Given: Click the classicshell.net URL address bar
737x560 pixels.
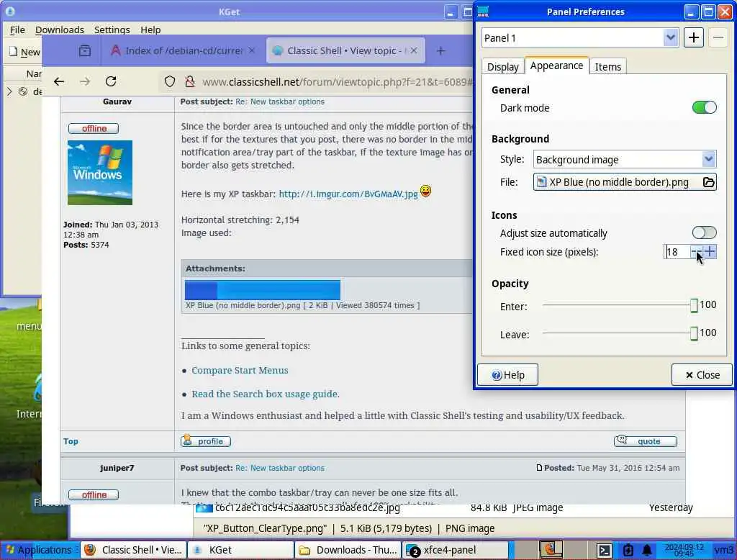Looking at the screenshot, I should (x=337, y=82).
